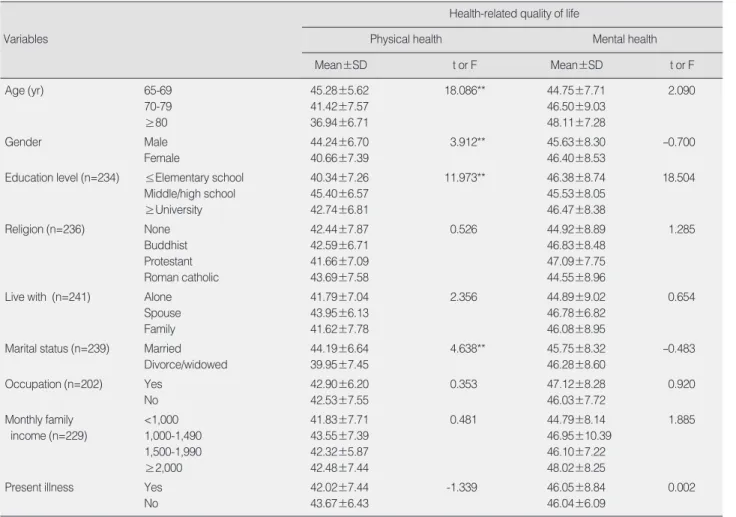This screenshot has height=517, width=736.
Task: Click the 'Married' category
Action: [x=162, y=348]
